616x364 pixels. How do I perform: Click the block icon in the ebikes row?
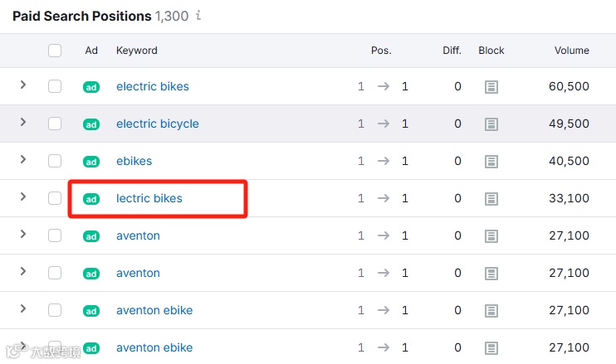point(491,161)
